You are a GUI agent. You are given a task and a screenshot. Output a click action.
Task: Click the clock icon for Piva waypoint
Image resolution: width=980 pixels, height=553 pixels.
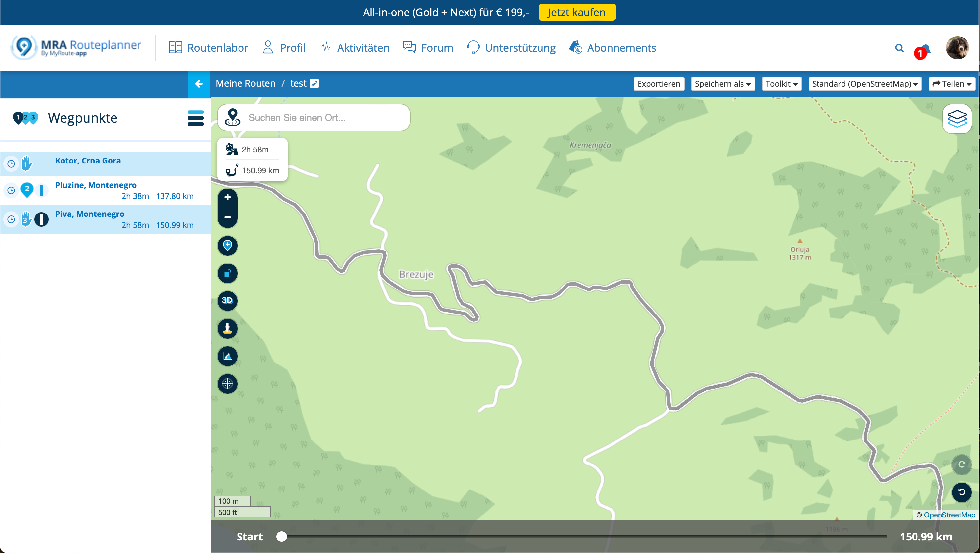point(12,219)
